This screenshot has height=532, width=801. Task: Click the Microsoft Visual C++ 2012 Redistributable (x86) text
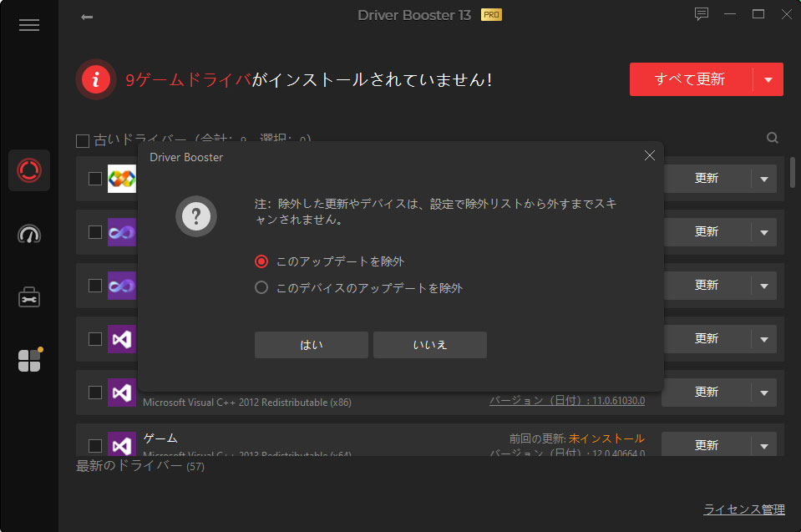tap(247, 403)
